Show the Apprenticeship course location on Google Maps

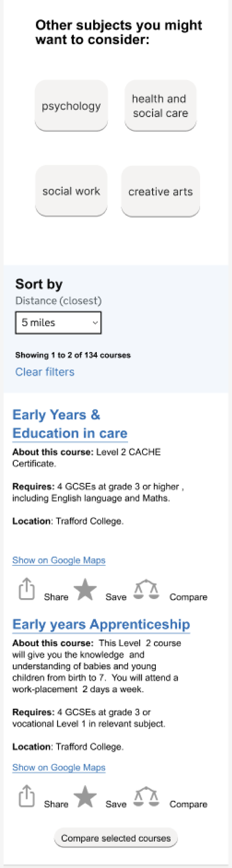[x=59, y=767]
